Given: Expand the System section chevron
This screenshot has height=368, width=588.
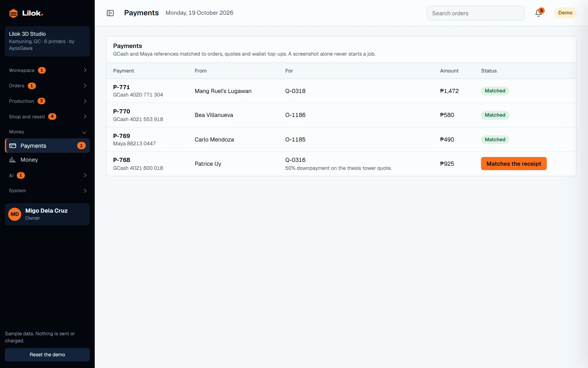Looking at the screenshot, I should click(85, 191).
